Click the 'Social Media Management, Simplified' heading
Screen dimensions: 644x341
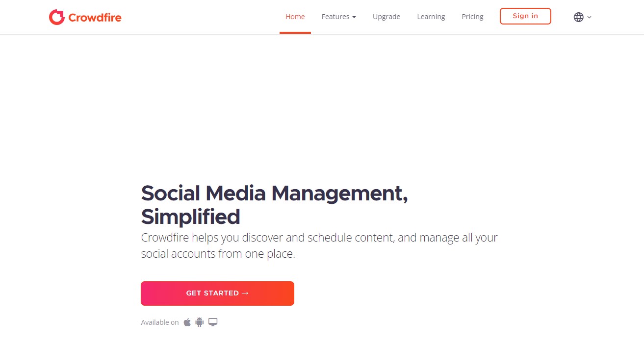coord(275,205)
